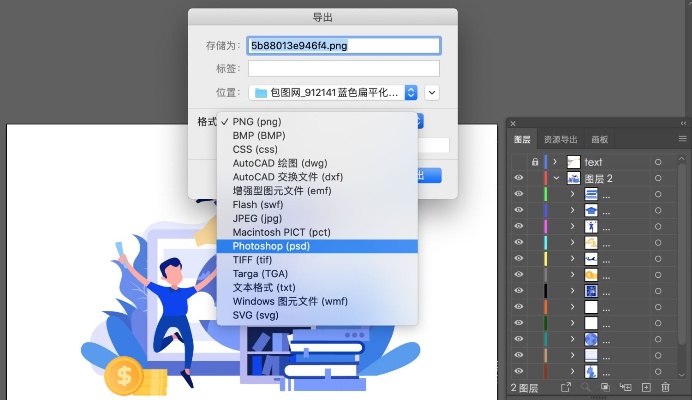Target circle of the graduation cap sublayer
The width and height of the screenshot is (692, 400).
pos(658,211)
